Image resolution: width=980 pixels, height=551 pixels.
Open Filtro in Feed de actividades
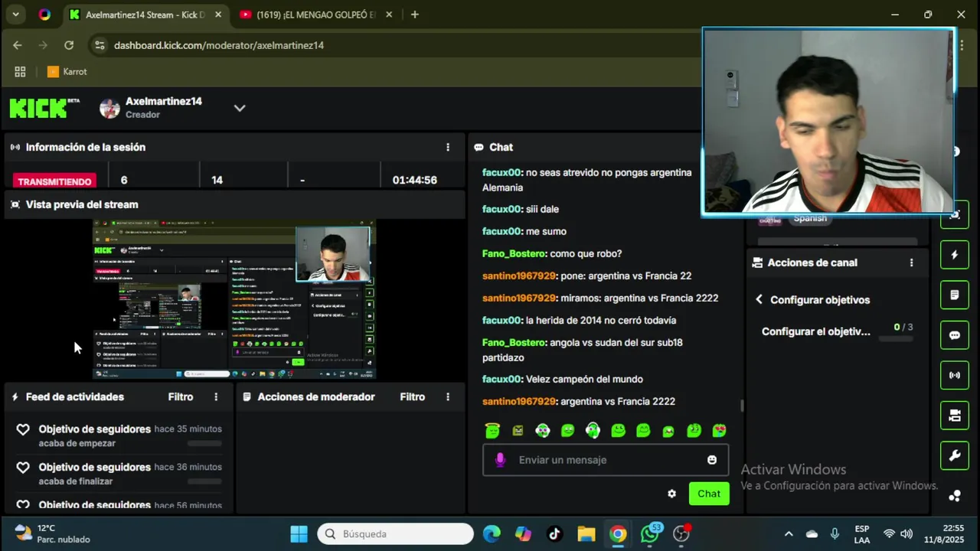(x=181, y=396)
